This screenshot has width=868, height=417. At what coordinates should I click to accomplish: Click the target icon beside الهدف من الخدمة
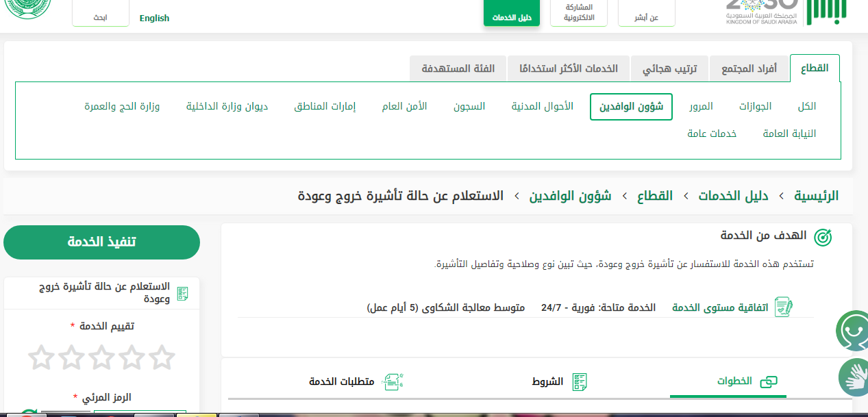click(822, 237)
